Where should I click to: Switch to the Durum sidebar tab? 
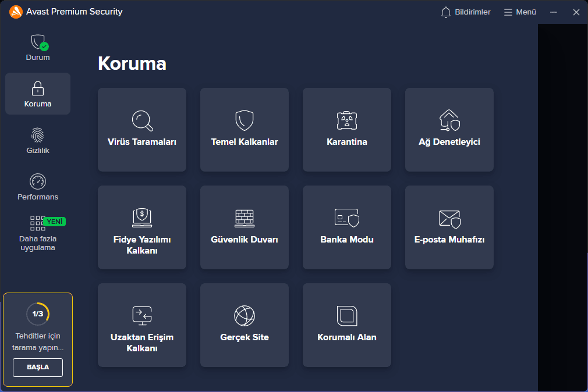38,48
